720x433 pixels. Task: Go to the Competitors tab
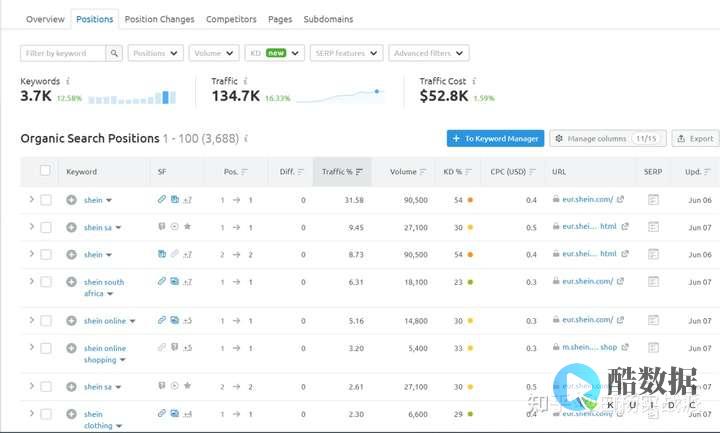231,19
